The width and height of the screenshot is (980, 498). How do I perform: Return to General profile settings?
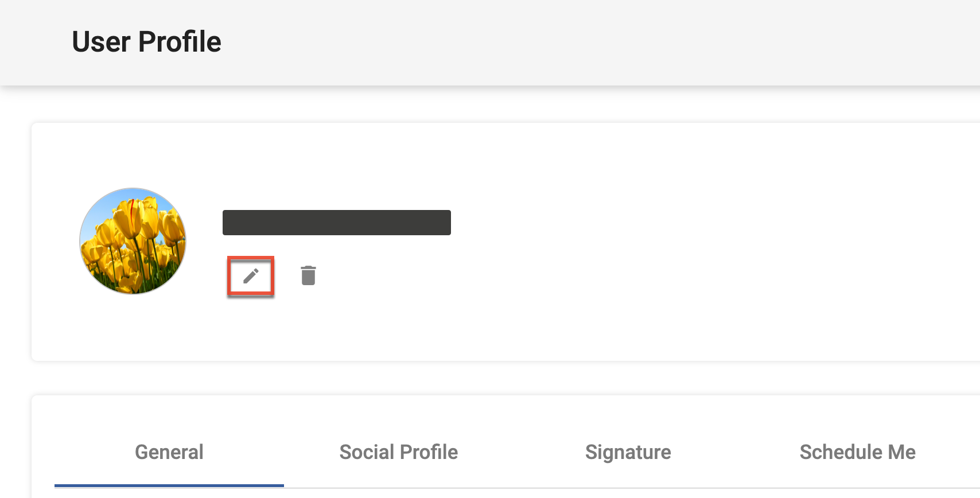click(169, 452)
